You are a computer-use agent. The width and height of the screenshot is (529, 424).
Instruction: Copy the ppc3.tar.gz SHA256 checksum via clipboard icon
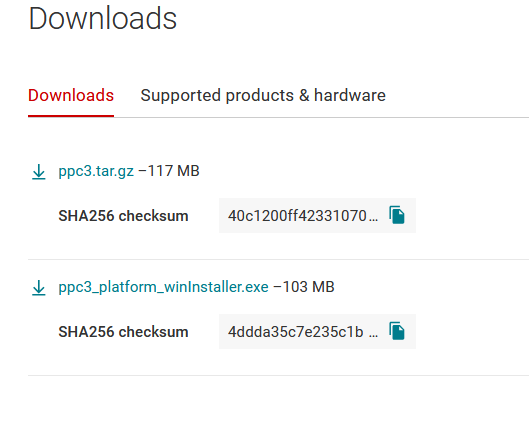click(397, 215)
